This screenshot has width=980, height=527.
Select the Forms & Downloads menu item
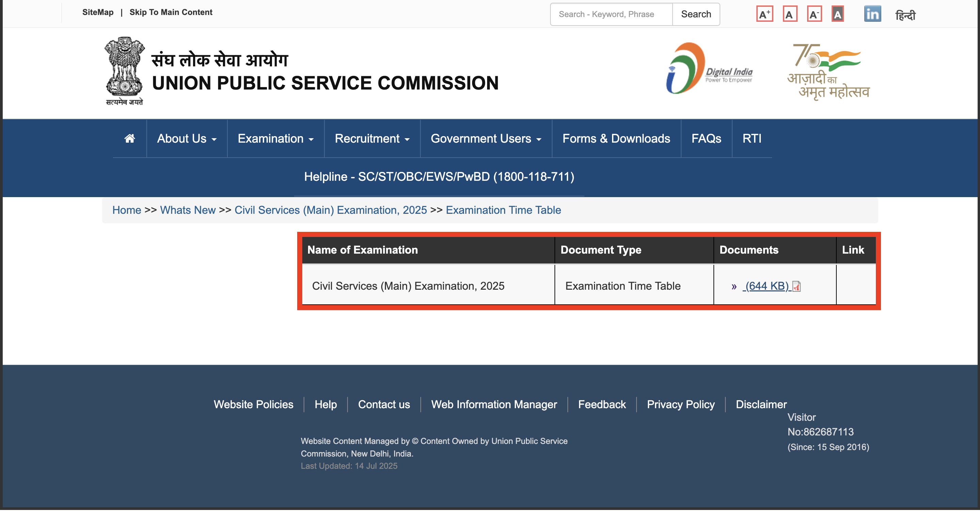[616, 139]
